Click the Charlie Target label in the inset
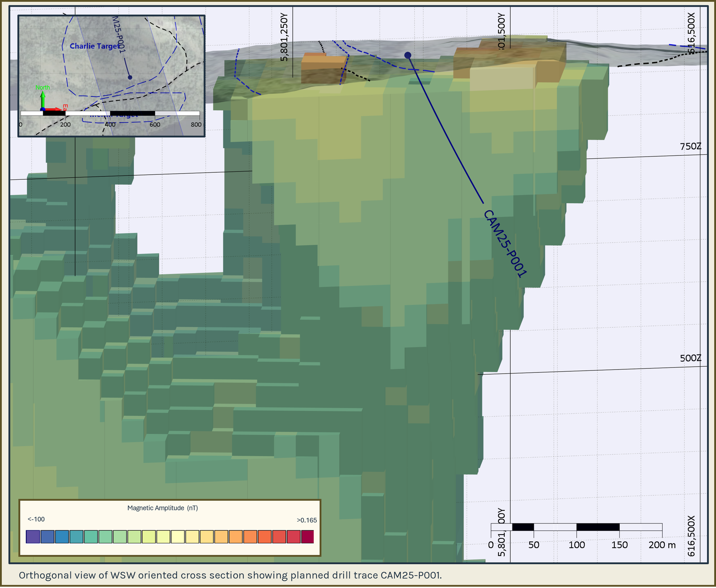716x588 pixels. click(x=95, y=46)
